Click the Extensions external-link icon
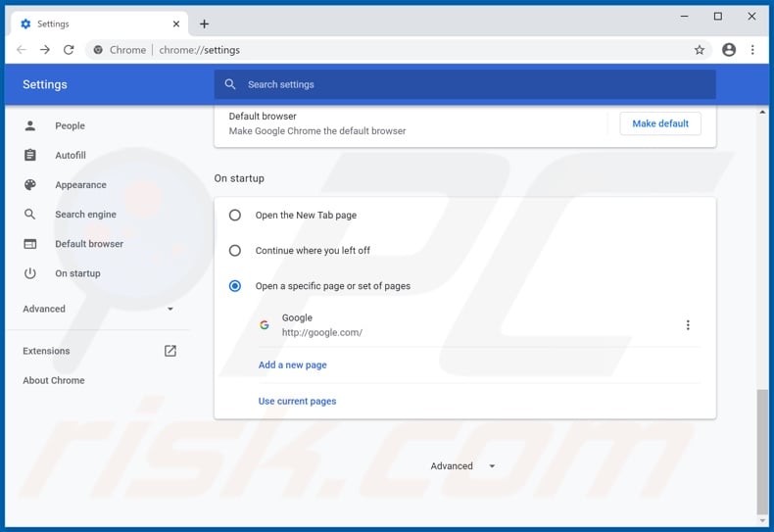 click(x=170, y=351)
